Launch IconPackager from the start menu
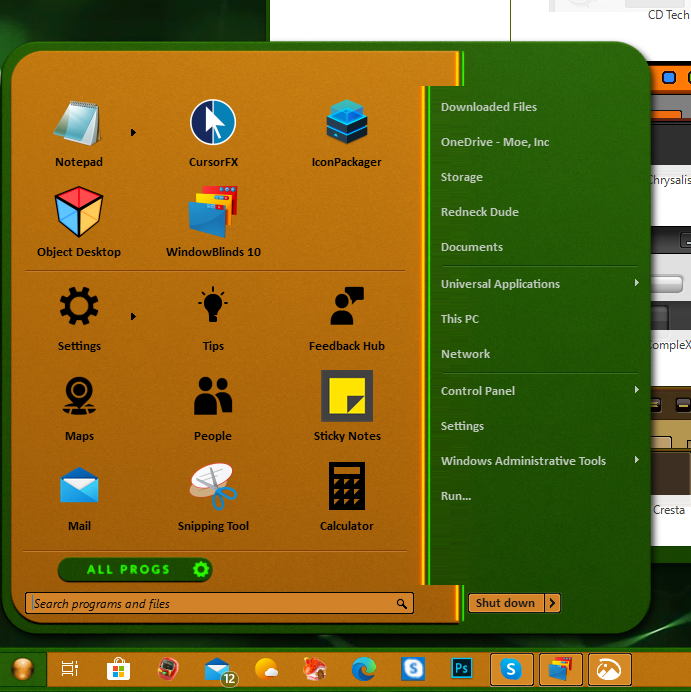Viewport: 691px width, 692px height. click(346, 132)
